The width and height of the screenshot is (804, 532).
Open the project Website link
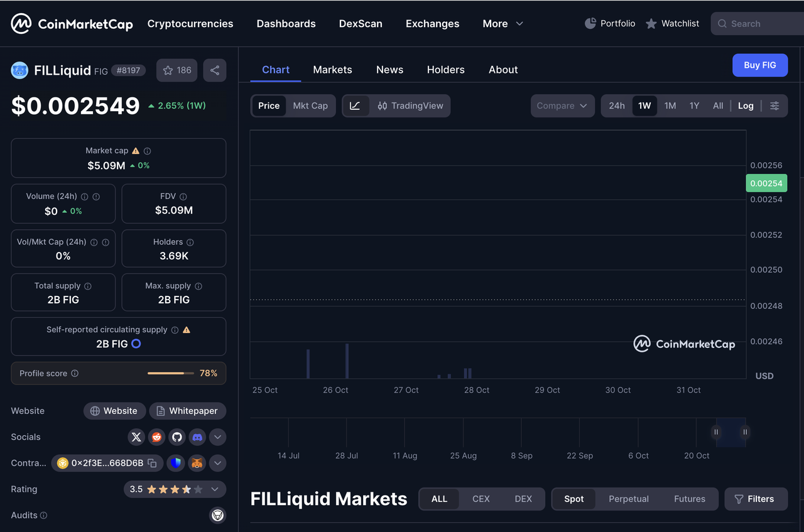point(114,411)
